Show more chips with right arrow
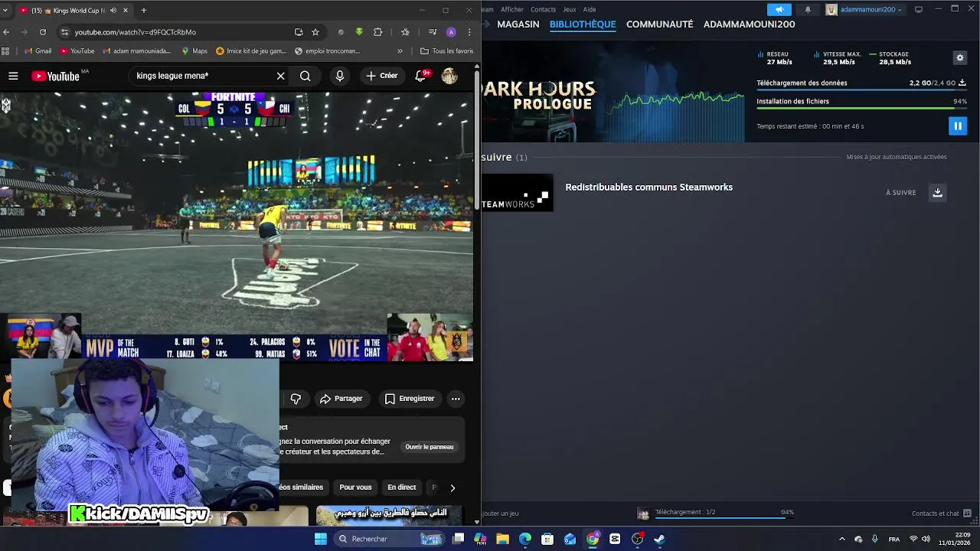 coord(452,487)
